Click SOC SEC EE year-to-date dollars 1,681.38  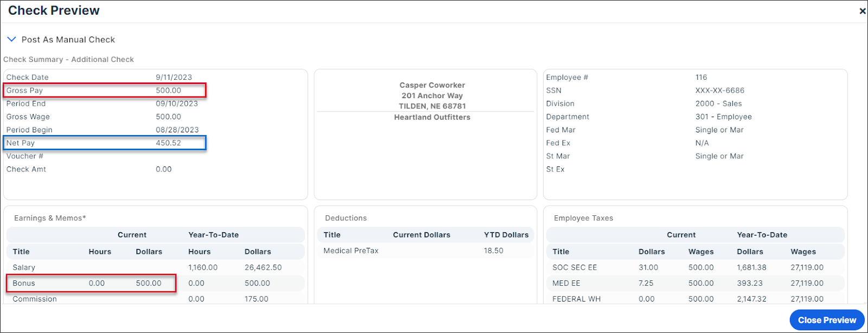(x=752, y=267)
